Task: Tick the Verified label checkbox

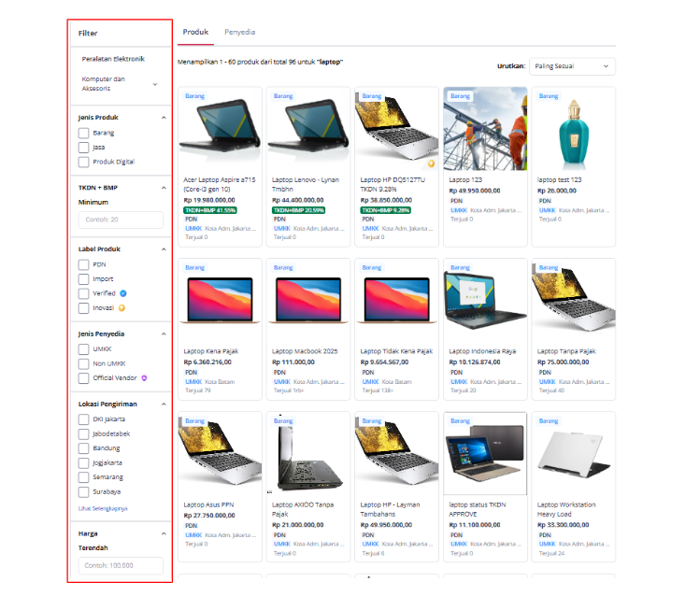Action: point(83,293)
